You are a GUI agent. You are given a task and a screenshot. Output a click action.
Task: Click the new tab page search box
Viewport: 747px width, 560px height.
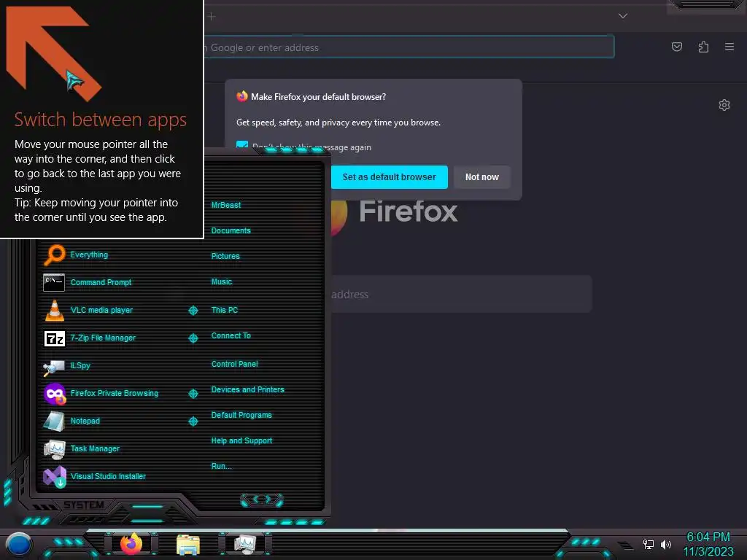(461, 295)
